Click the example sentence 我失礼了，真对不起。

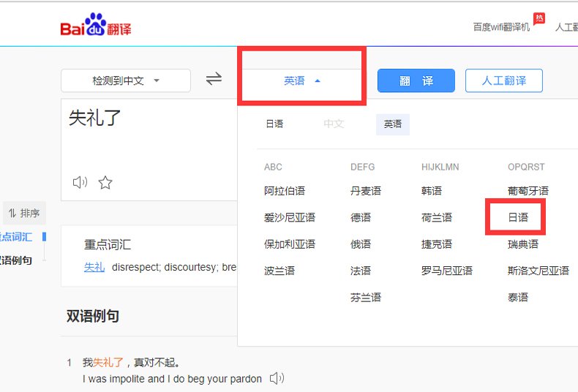(x=132, y=363)
